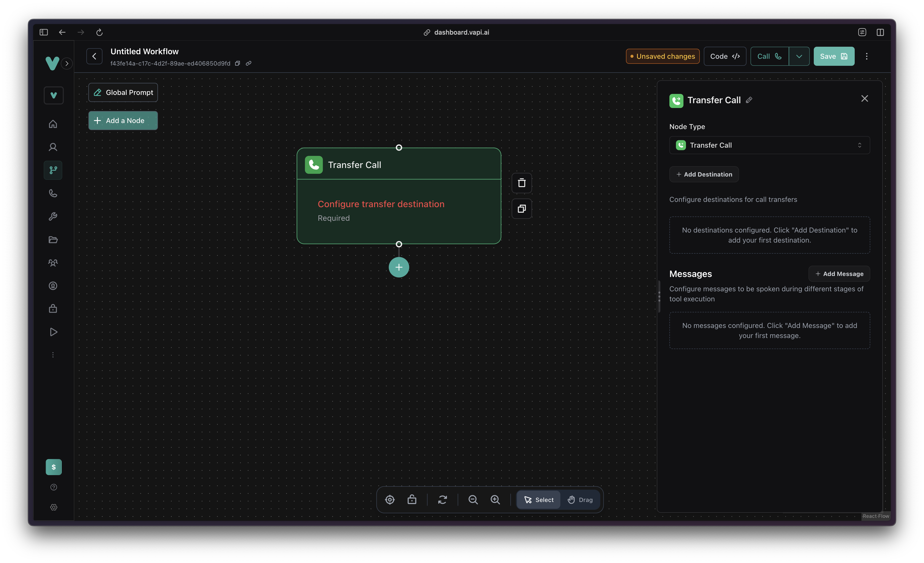924x563 pixels.
Task: Zoom in using the magnifier plus icon
Action: (495, 500)
